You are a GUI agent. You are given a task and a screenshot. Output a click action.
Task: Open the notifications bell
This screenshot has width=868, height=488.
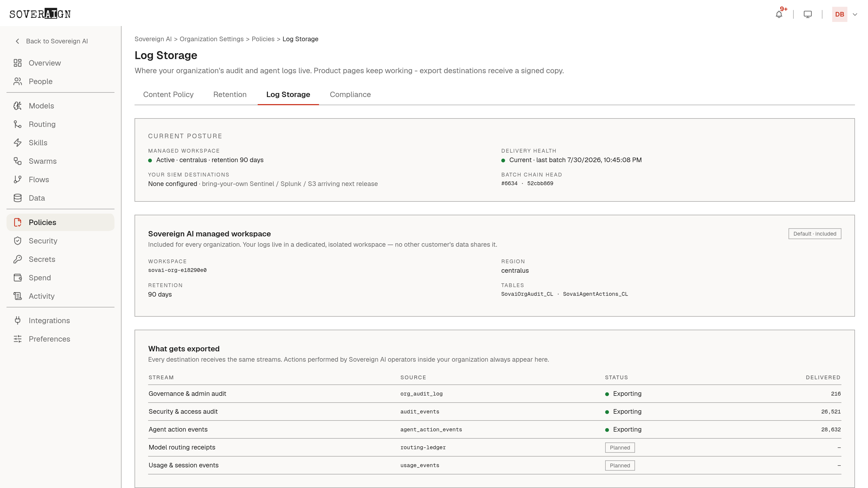[x=779, y=14]
